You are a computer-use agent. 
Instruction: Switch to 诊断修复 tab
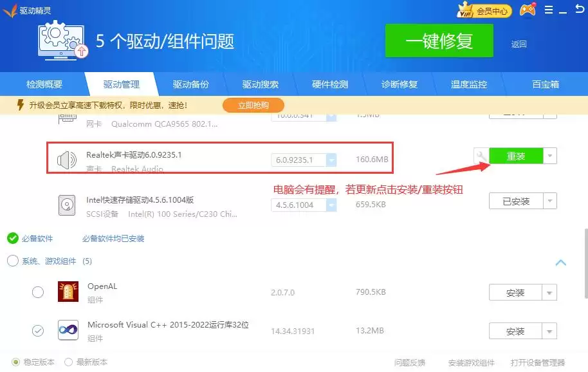(400, 84)
